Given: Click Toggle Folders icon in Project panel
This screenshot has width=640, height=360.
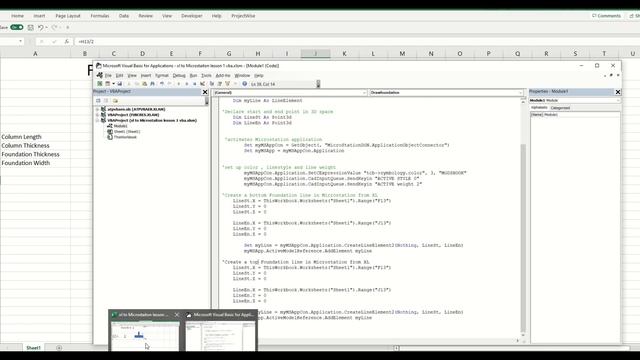Looking at the screenshot, I should [116, 101].
